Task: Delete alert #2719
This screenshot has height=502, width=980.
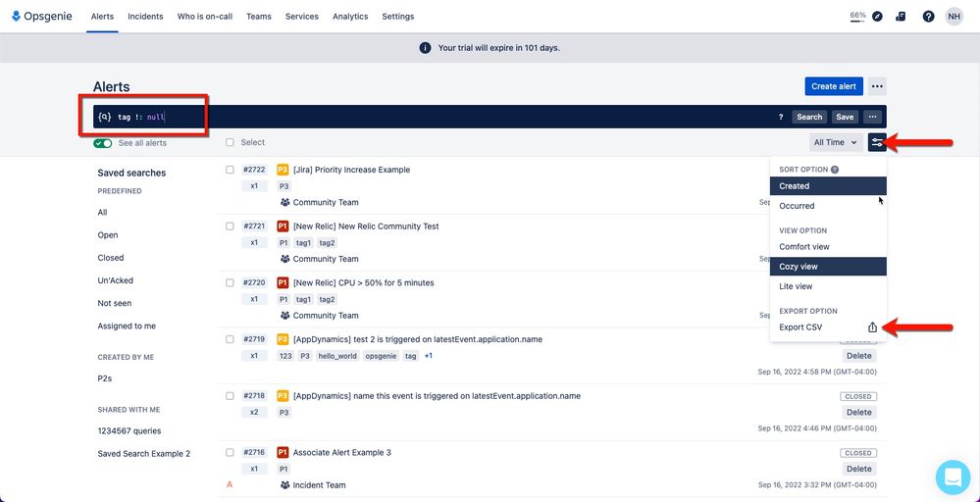Action: pos(858,356)
